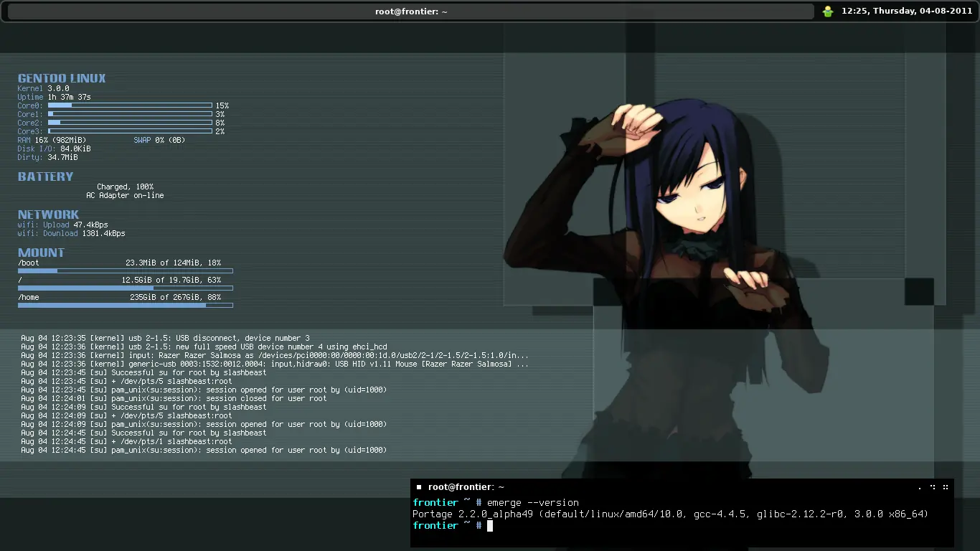Click the Portage 2.2.0_alpha49 output line
Viewport: 980px width, 551px height.
coord(671,514)
